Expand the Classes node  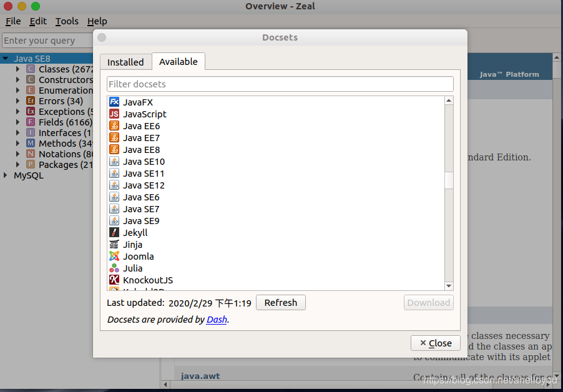(17, 69)
